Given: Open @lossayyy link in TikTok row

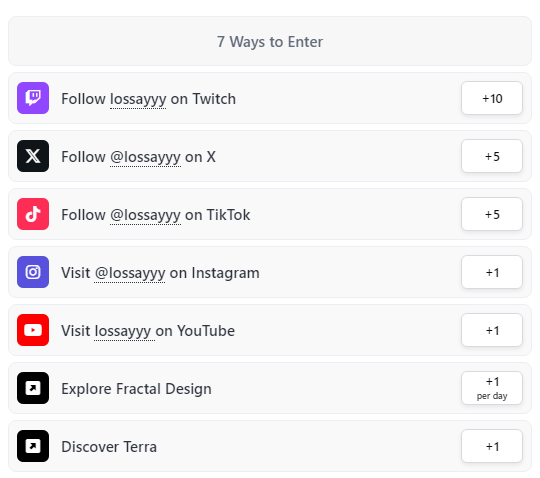Looking at the screenshot, I should 145,215.
